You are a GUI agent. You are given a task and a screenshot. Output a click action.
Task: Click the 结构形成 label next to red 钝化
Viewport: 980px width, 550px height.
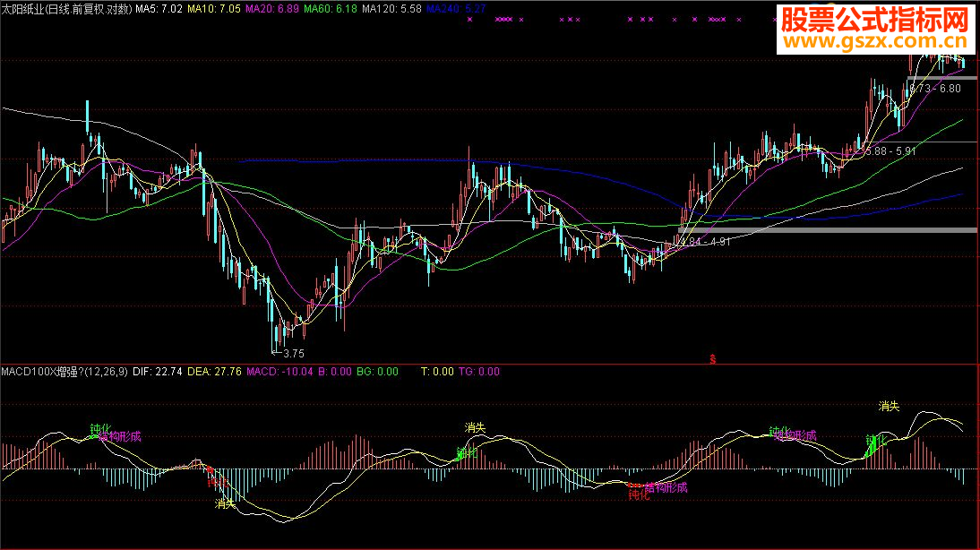point(666,487)
